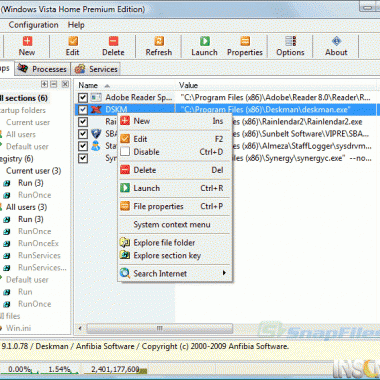The image size is (380, 380).
Task: Click the user icon of Sta entry
Action: coord(96,146)
